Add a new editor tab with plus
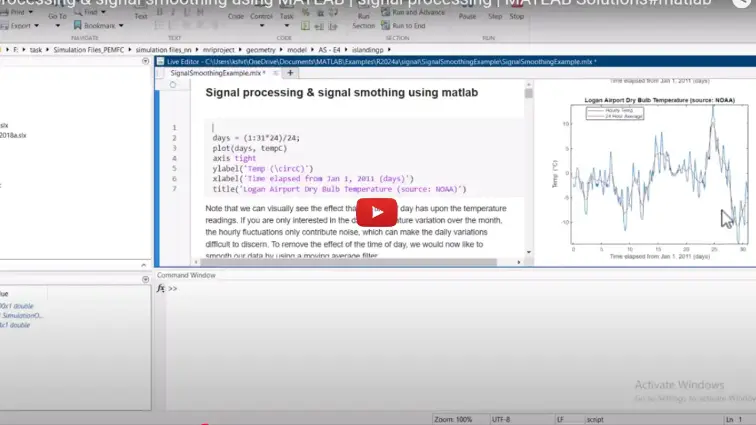Viewport: 756px width, 425px height. pyautogui.click(x=291, y=73)
